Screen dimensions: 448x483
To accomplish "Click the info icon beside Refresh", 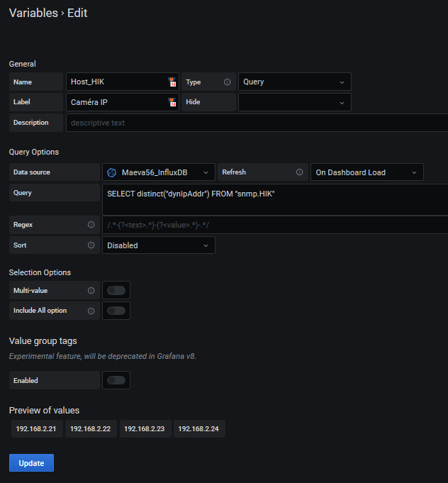I will tap(299, 172).
